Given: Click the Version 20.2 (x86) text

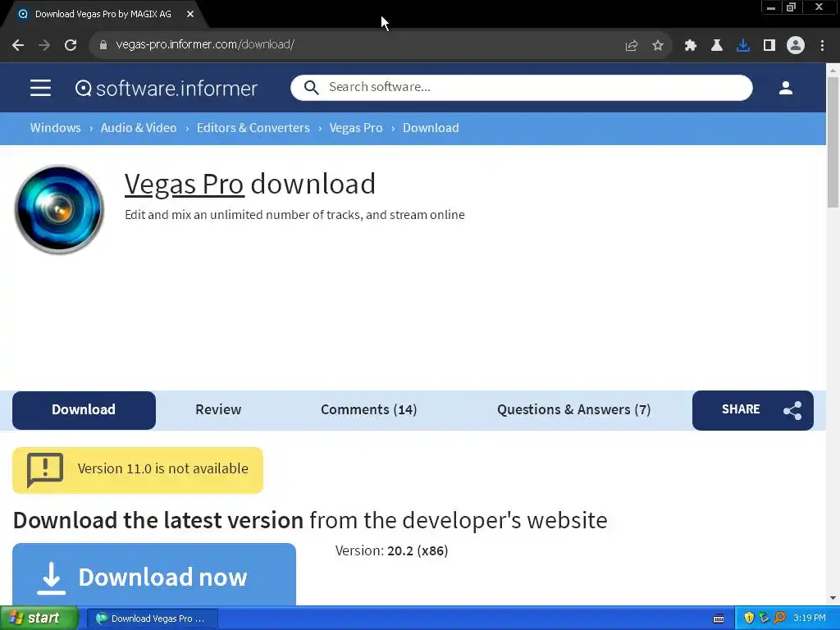Looking at the screenshot, I should click(x=391, y=550).
